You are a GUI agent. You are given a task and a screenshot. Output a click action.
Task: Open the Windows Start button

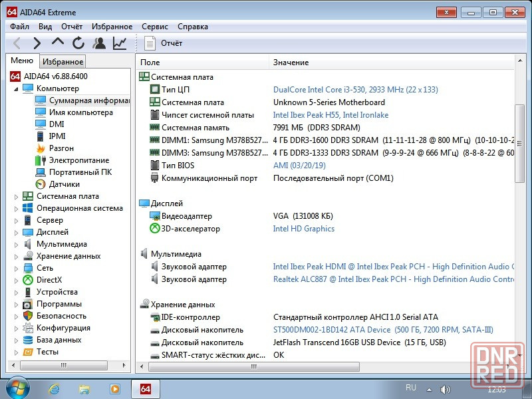18,388
